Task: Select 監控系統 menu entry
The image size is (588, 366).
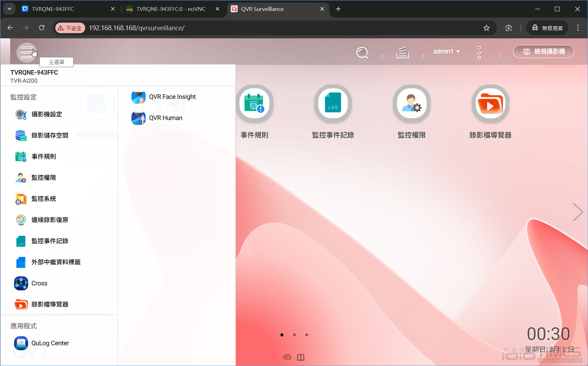Action: (x=43, y=199)
